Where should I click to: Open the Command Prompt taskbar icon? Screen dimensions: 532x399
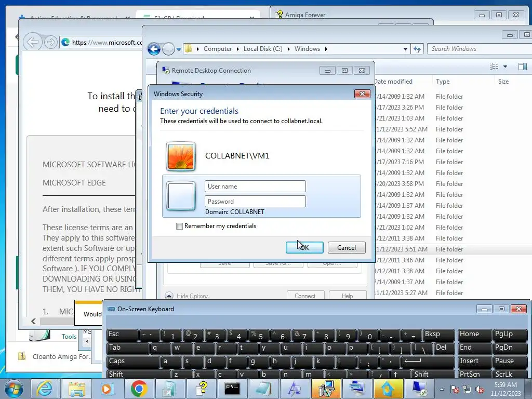click(232, 389)
